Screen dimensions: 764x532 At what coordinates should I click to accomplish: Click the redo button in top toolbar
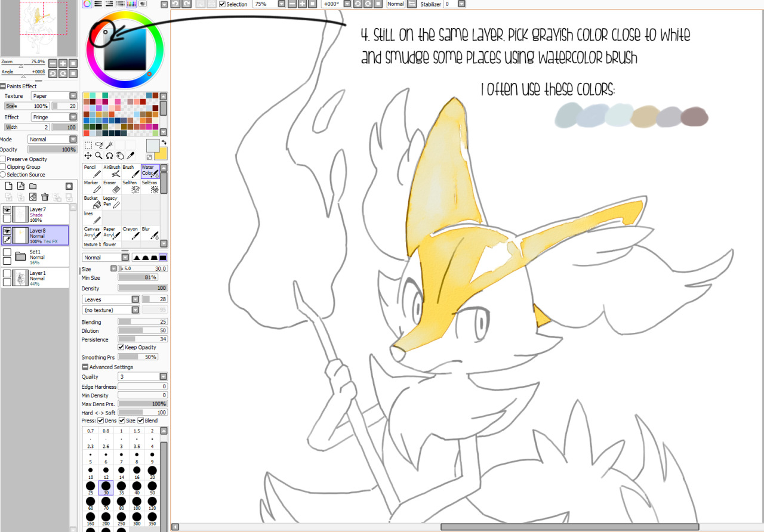click(x=187, y=4)
